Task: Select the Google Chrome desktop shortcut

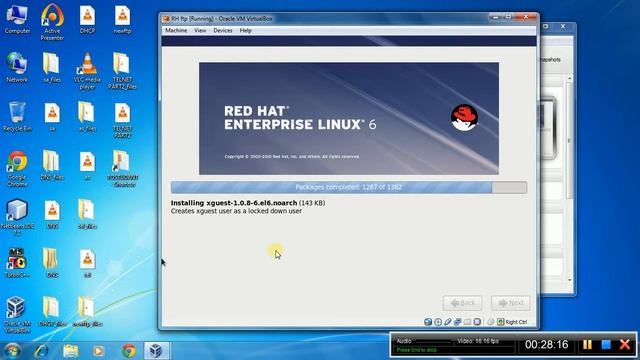Action: pyautogui.click(x=17, y=169)
